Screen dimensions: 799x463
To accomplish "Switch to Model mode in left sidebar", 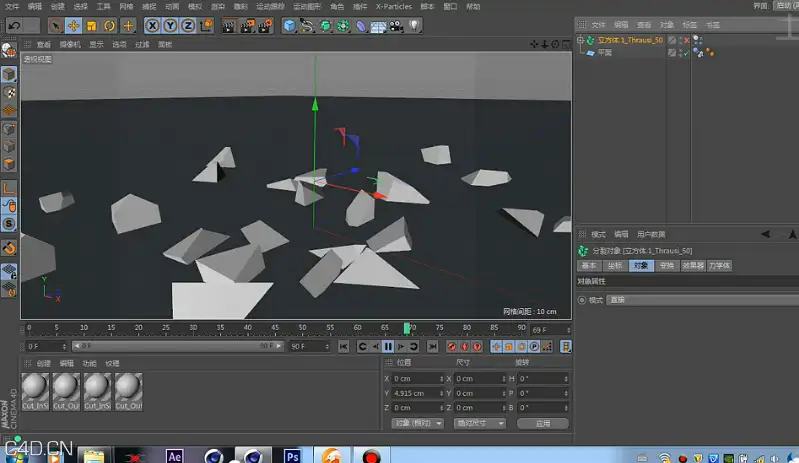I will point(9,74).
